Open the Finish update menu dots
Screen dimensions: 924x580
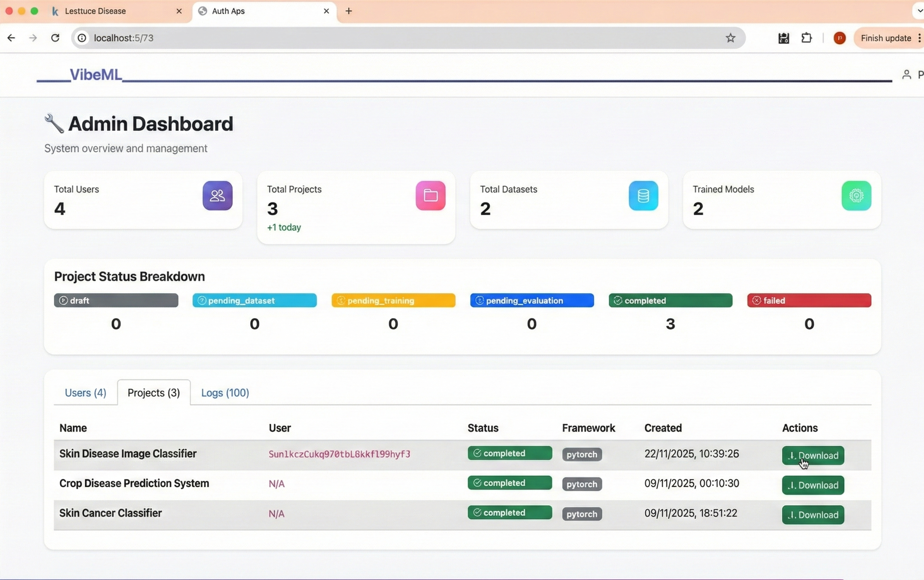[919, 38]
